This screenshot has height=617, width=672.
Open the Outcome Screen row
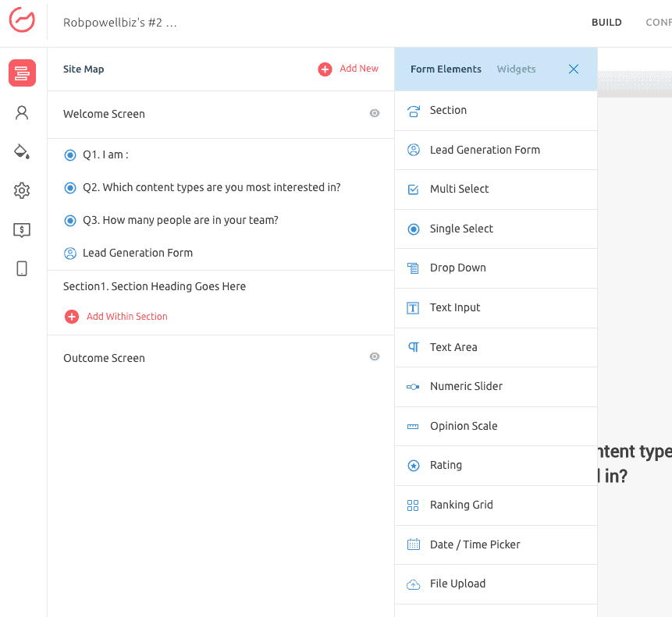point(221,358)
